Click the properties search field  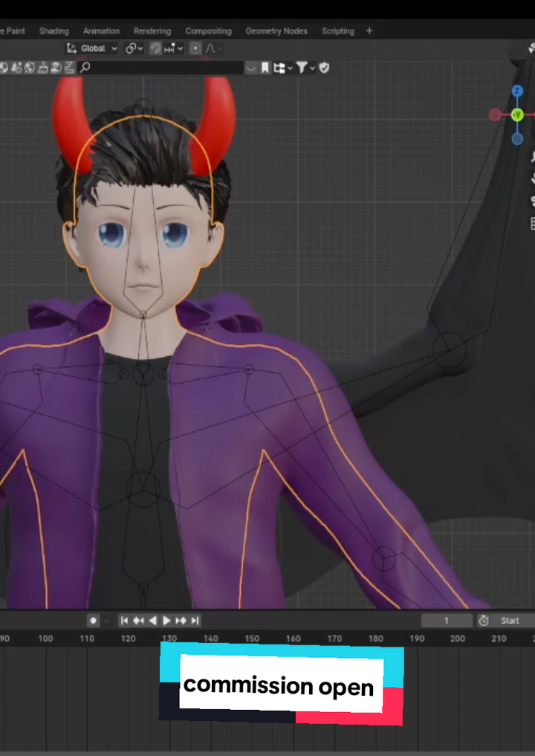[x=160, y=68]
